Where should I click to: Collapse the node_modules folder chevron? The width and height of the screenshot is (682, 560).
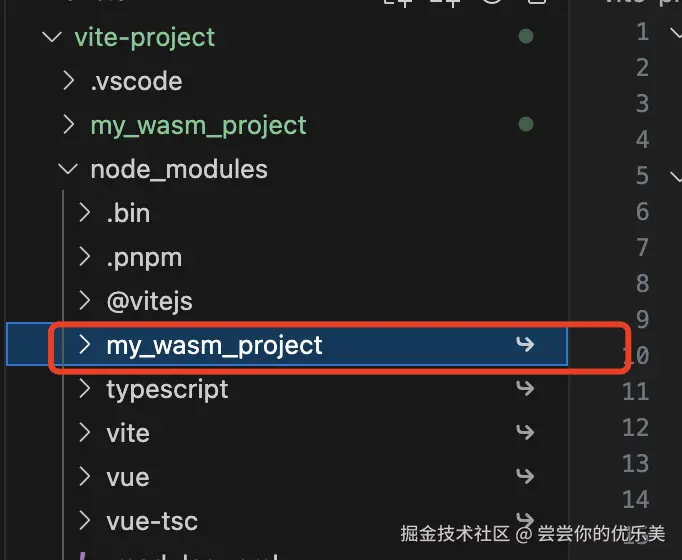(x=68, y=169)
